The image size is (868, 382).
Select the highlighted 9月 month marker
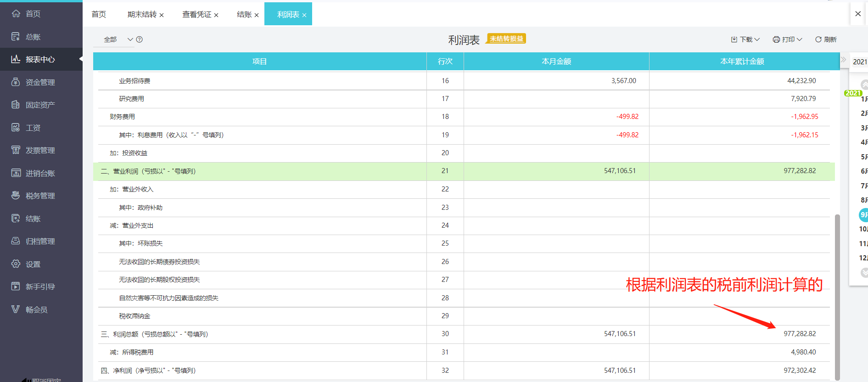click(863, 214)
